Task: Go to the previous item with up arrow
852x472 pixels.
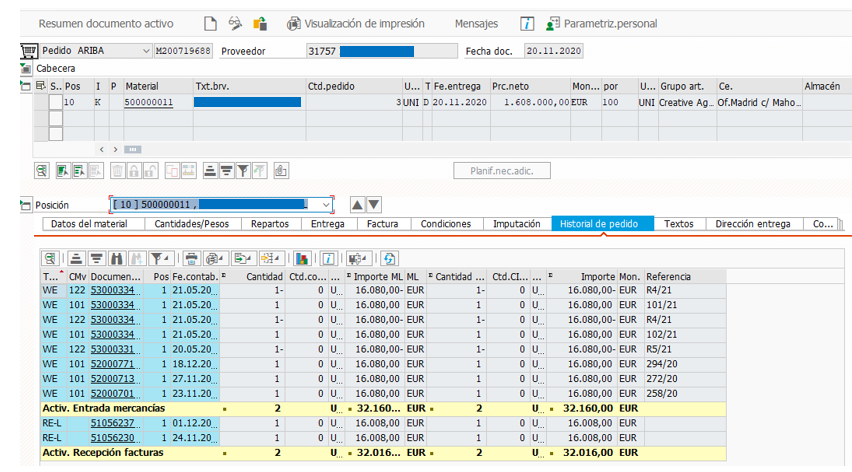Action: click(357, 205)
